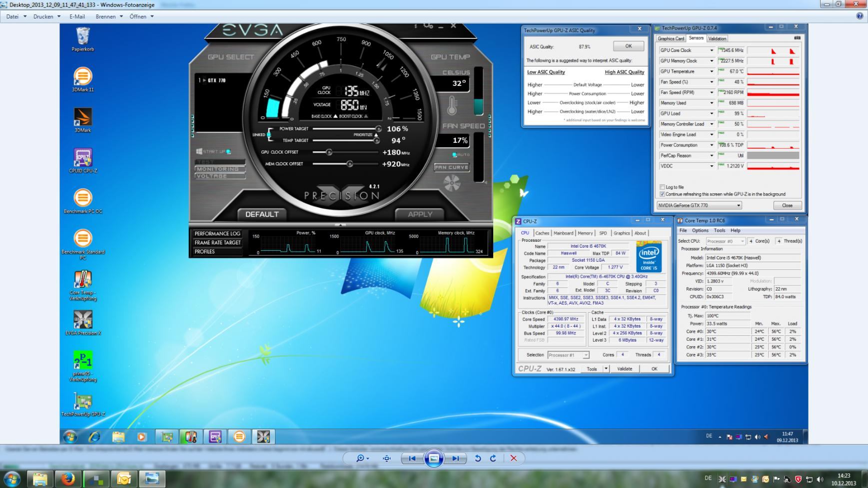Click the EVGA Precision X desktop icon
The width and height of the screenshot is (868, 488).
pos(83,323)
